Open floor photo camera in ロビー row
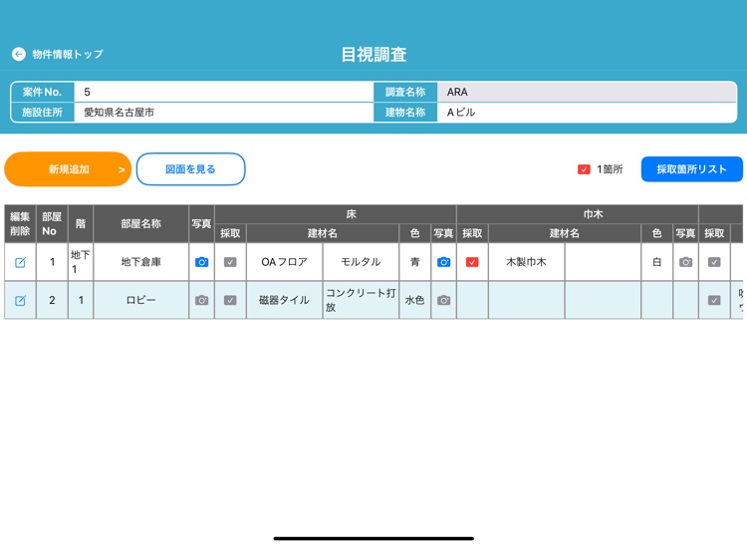747x560 pixels. (x=443, y=300)
